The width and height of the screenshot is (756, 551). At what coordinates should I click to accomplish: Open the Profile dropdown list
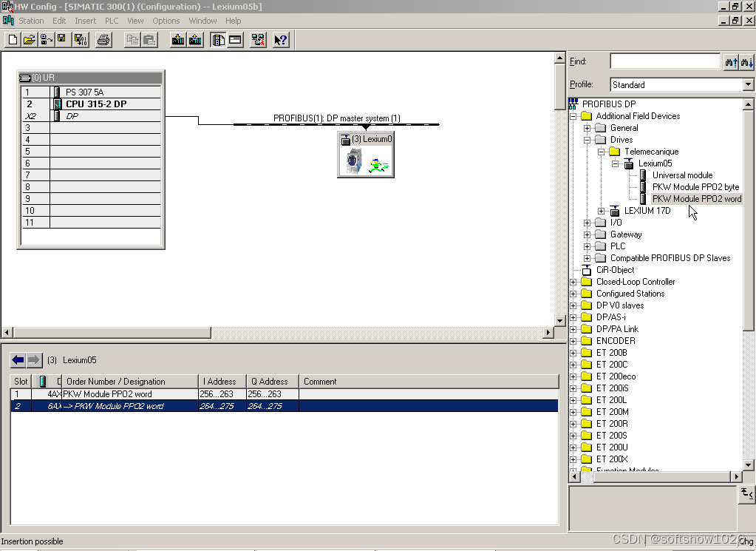point(748,84)
